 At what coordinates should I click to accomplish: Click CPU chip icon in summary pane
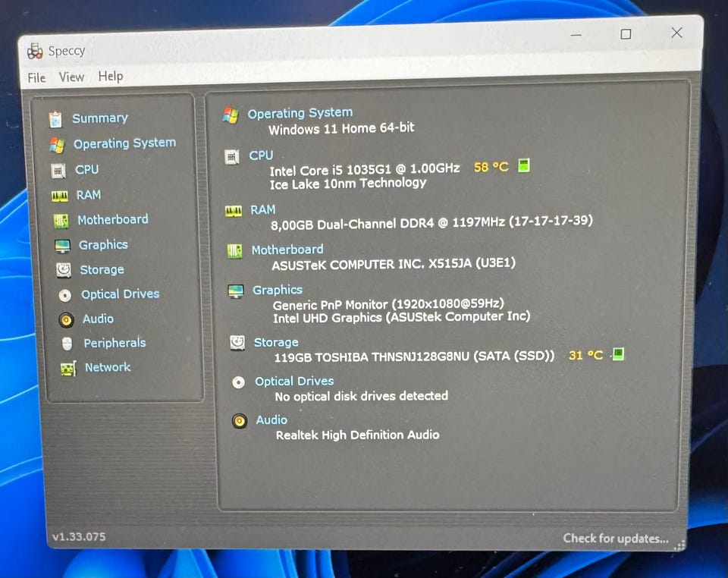[232, 157]
